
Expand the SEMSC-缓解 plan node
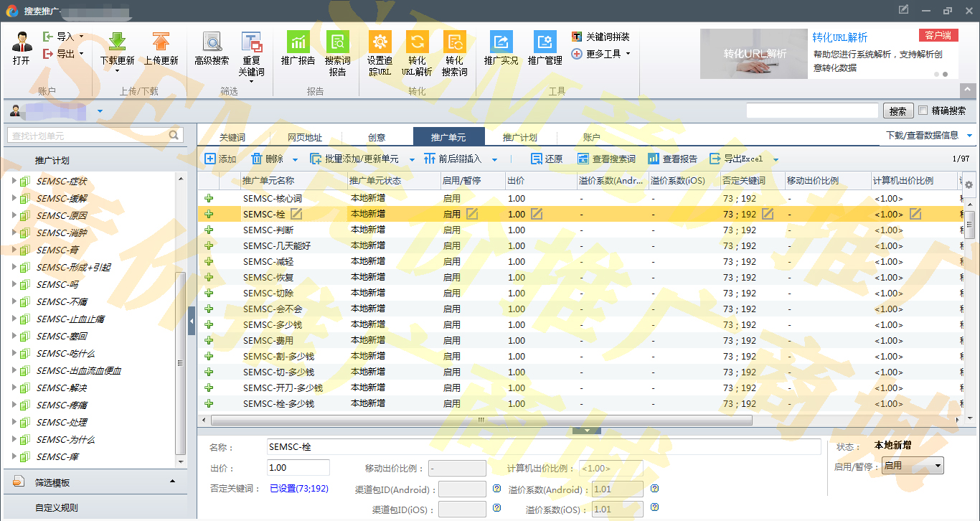click(x=14, y=198)
